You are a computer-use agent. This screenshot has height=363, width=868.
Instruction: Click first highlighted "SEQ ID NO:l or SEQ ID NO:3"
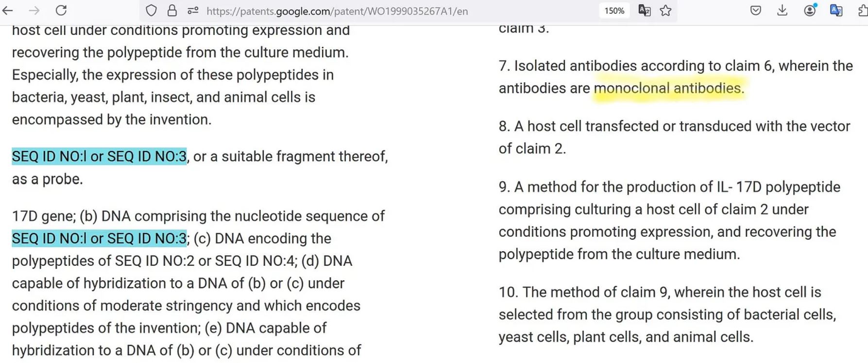pyautogui.click(x=99, y=156)
